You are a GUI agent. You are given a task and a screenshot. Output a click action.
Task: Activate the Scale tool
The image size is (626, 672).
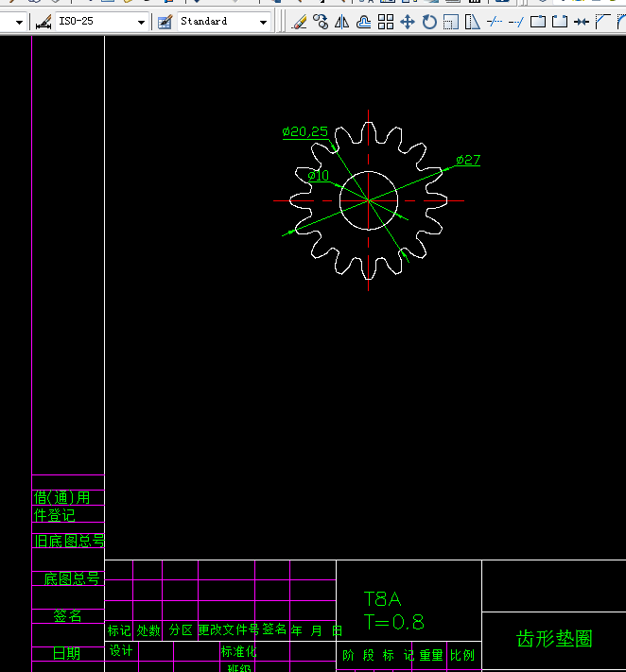point(451,22)
